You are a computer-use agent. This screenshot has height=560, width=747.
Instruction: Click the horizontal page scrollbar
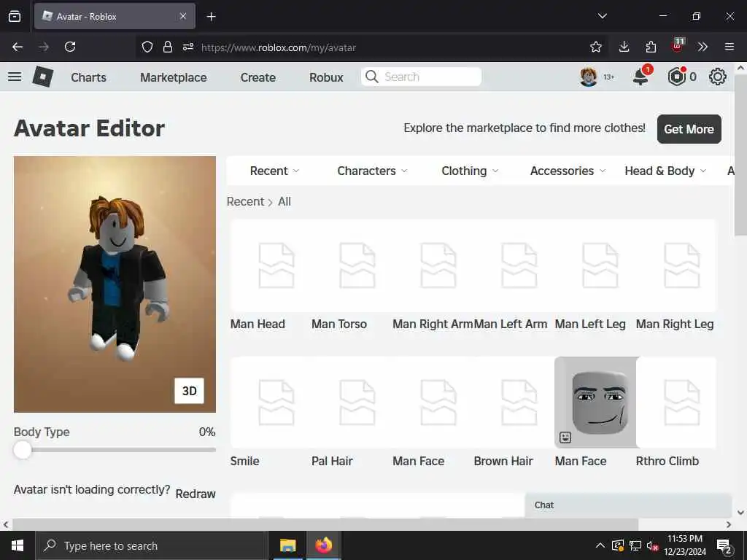point(325,524)
